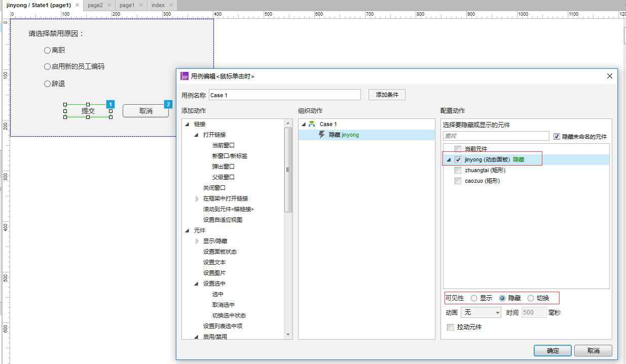The height and width of the screenshot is (364, 626).
Task: Select the 隐藏 visibility radio button
Action: coord(502,298)
